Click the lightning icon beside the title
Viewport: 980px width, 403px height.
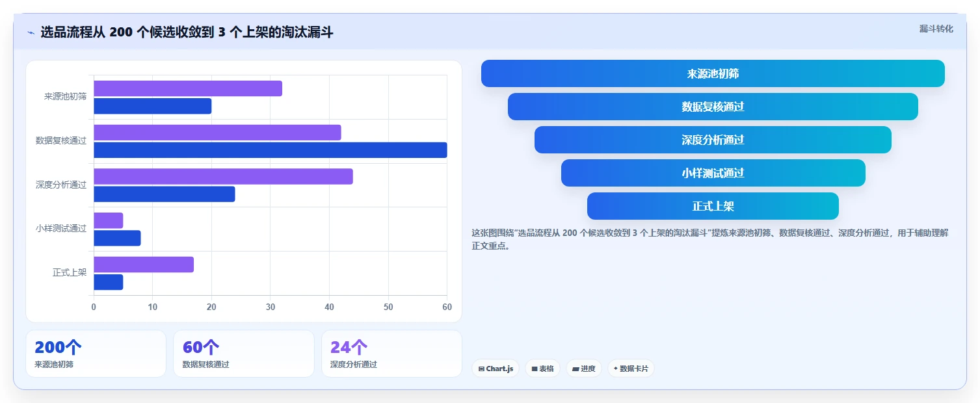point(31,32)
